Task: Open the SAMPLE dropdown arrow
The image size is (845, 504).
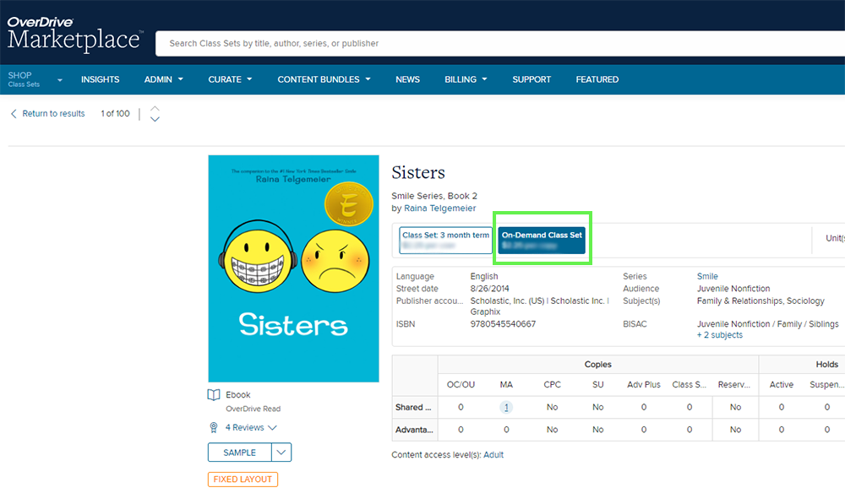Action: (281, 453)
